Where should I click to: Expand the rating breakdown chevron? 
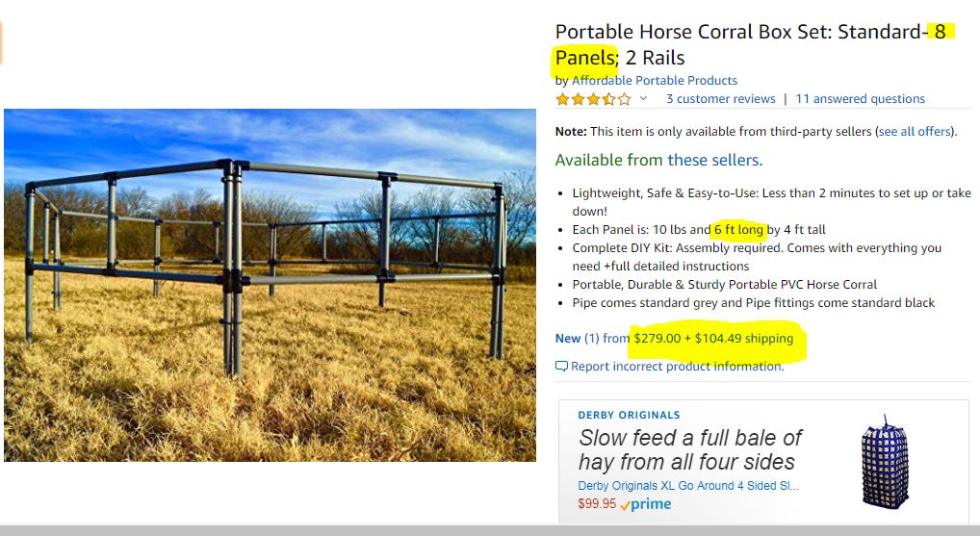pyautogui.click(x=644, y=99)
